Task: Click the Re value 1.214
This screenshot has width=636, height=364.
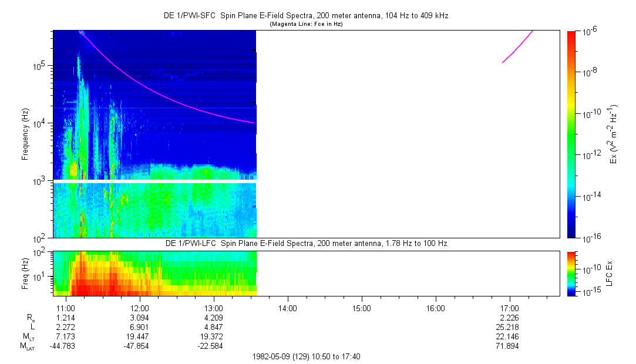Action: click(65, 317)
